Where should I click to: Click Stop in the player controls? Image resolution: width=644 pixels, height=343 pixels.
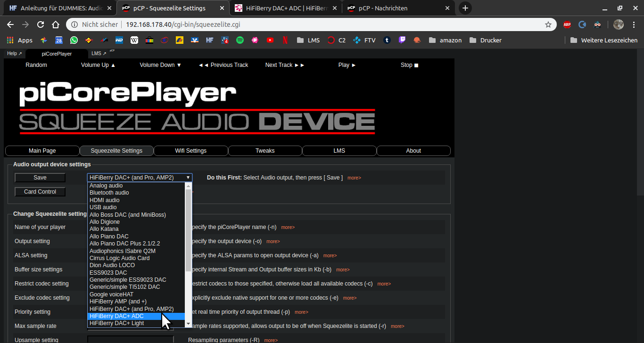(410, 65)
